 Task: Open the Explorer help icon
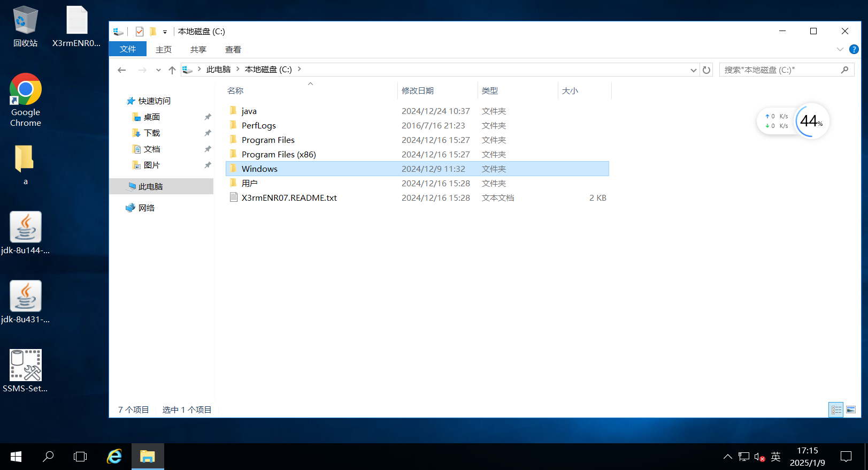(x=854, y=49)
